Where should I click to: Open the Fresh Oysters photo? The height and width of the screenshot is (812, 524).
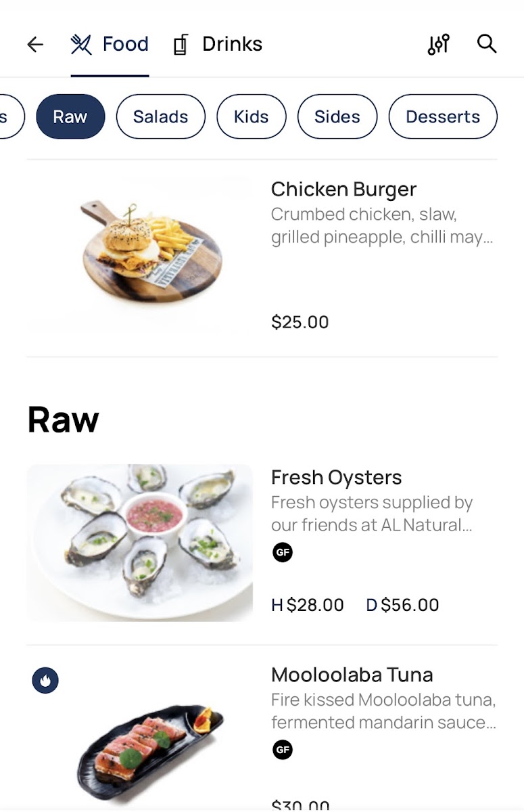pos(140,542)
